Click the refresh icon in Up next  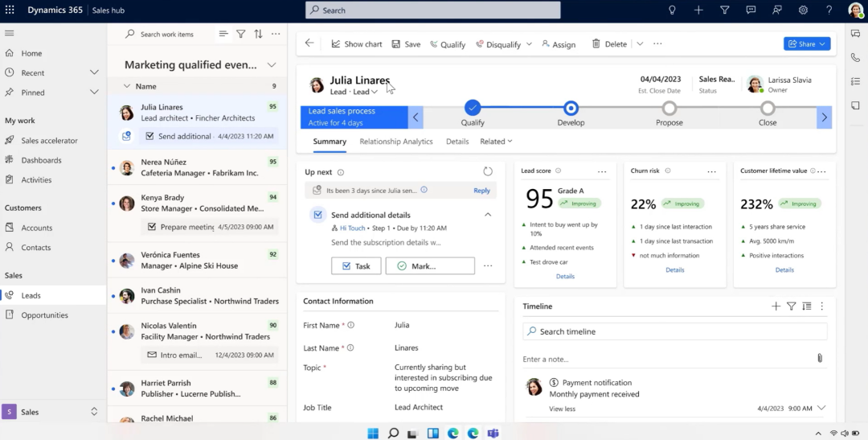point(488,171)
